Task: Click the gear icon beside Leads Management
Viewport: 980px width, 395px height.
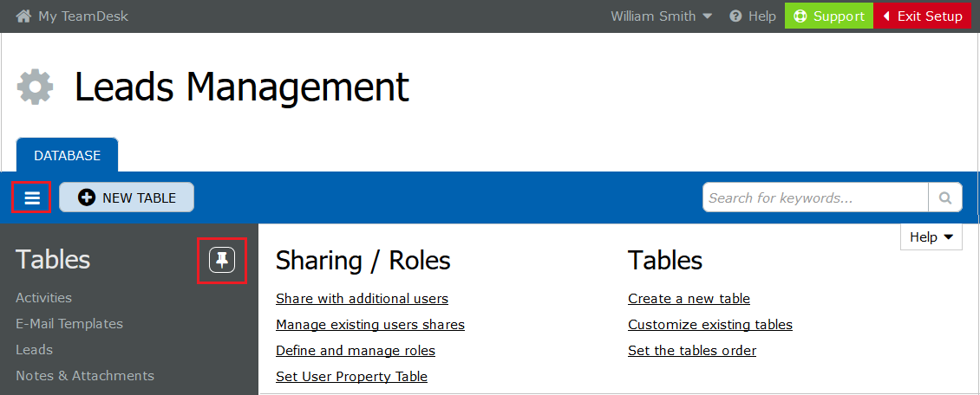Action: click(x=35, y=87)
